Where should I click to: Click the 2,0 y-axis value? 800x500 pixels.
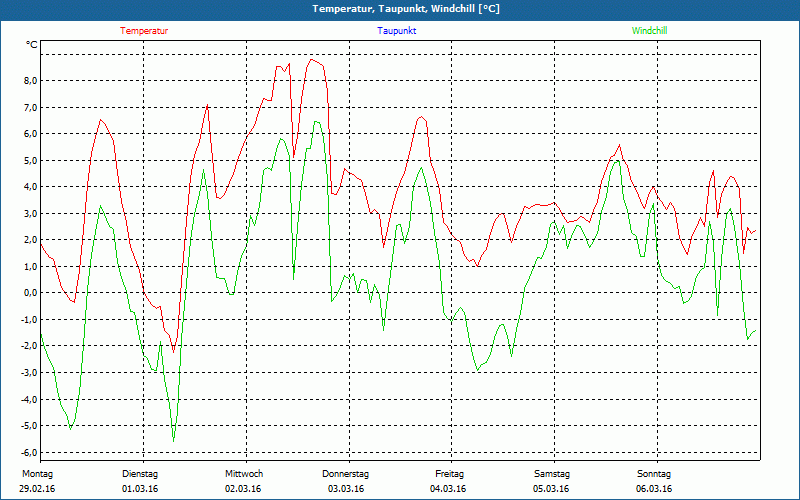tap(30, 240)
